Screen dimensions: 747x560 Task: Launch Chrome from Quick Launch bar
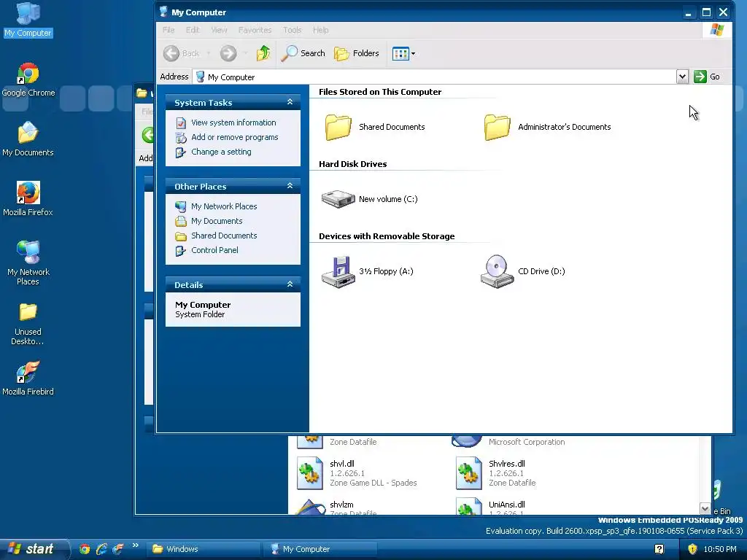[85, 549]
